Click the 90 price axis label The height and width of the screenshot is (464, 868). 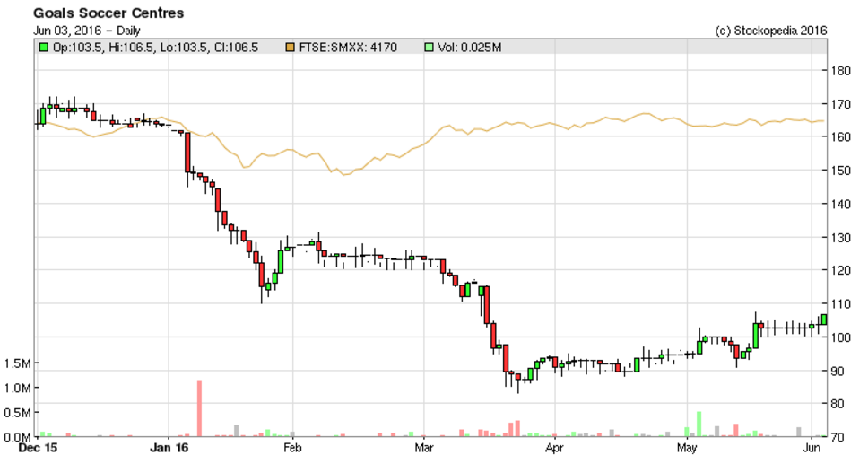click(837, 371)
